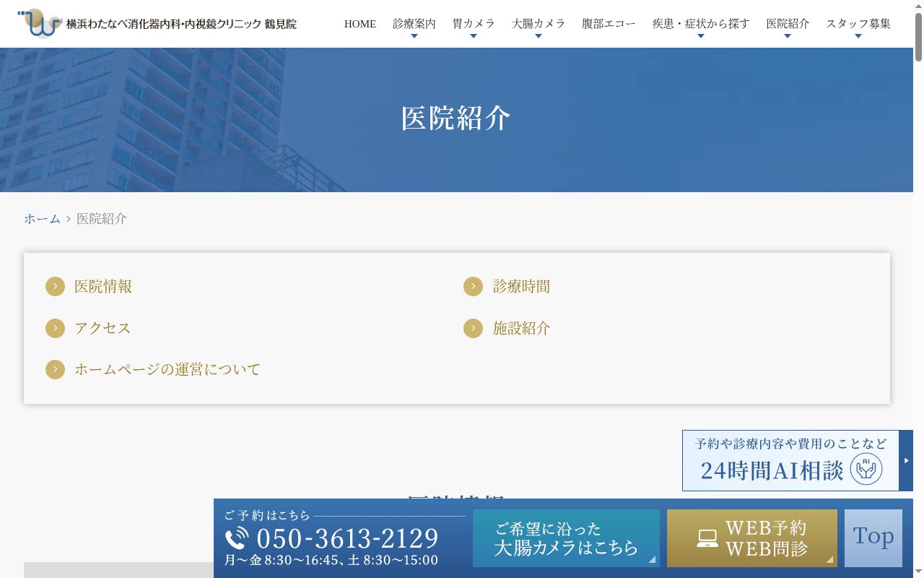Click the telephone icon next to 050-3613-2129

tap(237, 539)
